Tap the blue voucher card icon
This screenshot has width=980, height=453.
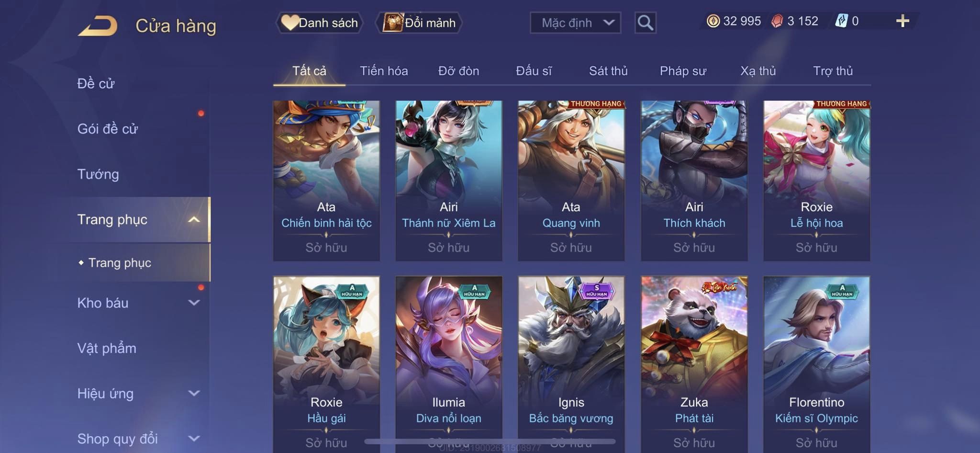(841, 21)
